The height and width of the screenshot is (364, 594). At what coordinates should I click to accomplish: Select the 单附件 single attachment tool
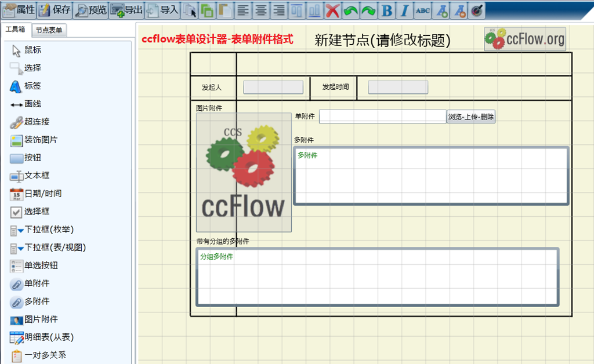(x=30, y=283)
